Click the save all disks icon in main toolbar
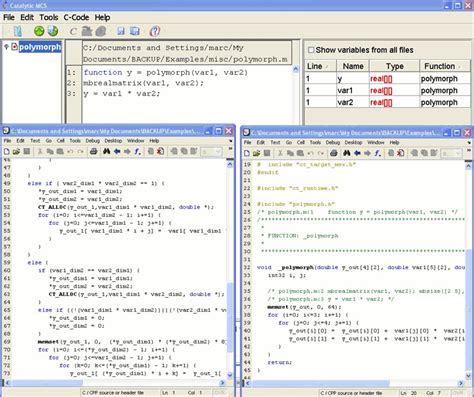Image resolution: width=474 pixels, height=397 pixels. click(134, 31)
